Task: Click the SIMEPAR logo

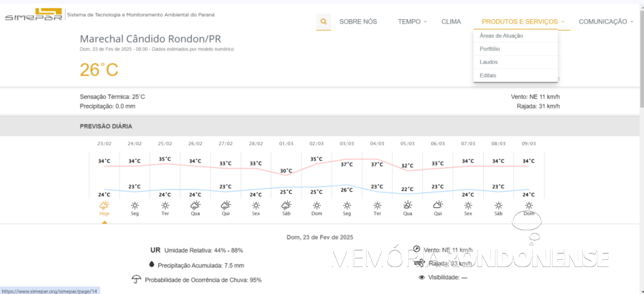Action: pos(34,14)
